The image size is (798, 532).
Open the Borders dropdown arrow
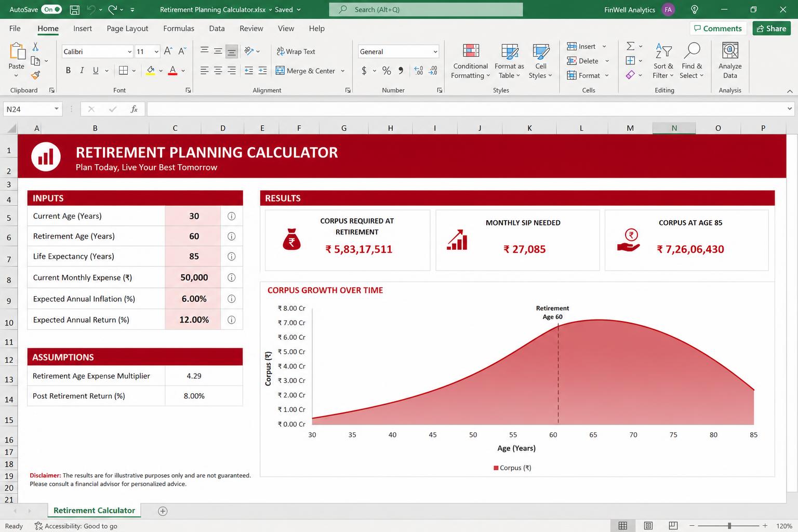134,71
